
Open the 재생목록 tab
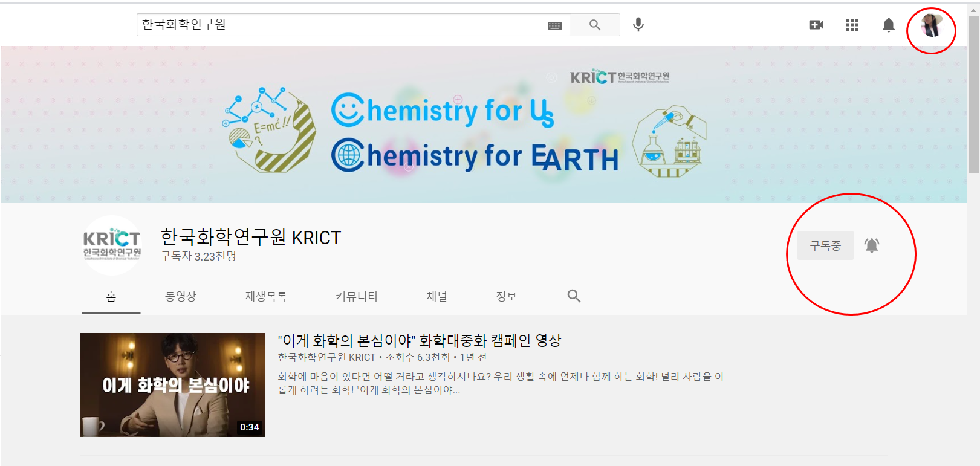266,296
